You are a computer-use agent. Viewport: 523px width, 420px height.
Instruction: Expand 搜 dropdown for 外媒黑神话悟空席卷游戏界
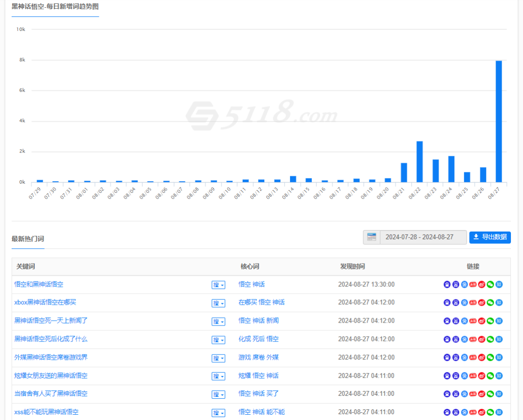(x=218, y=358)
